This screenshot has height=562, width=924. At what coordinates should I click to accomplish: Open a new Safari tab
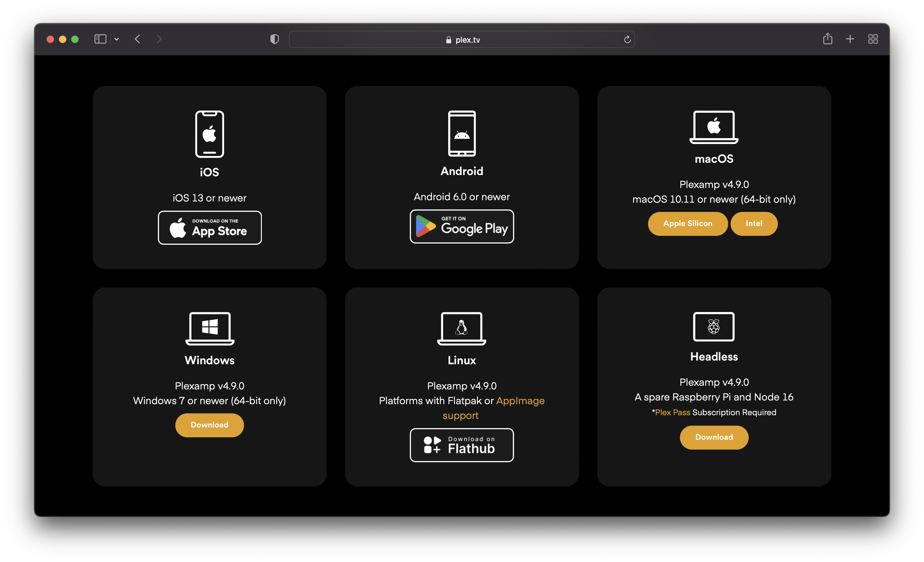pyautogui.click(x=850, y=39)
